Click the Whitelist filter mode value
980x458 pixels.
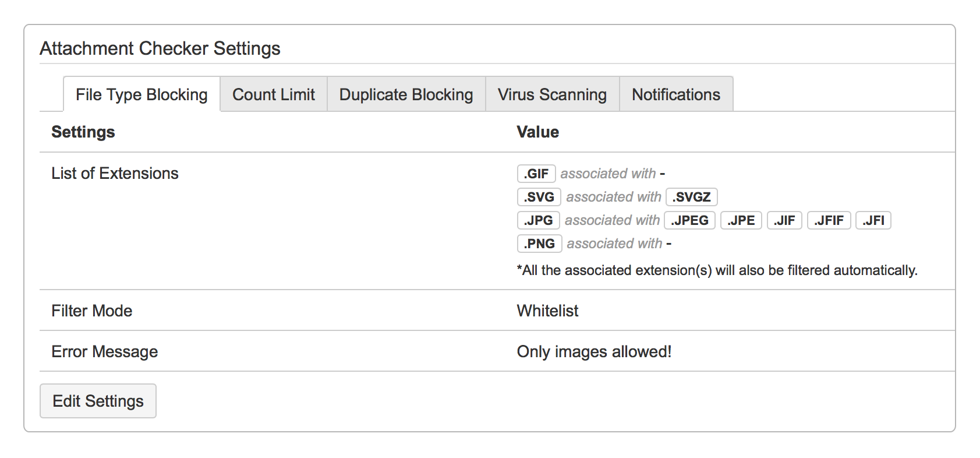click(x=547, y=311)
